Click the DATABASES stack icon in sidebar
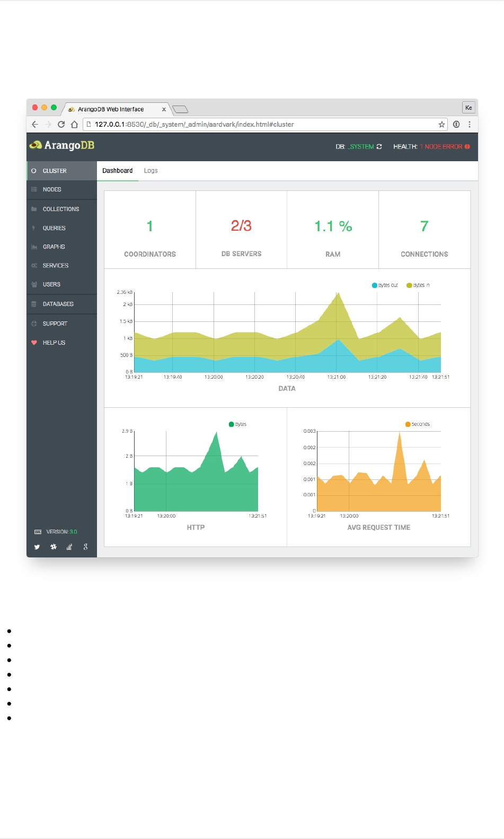 pos(34,304)
